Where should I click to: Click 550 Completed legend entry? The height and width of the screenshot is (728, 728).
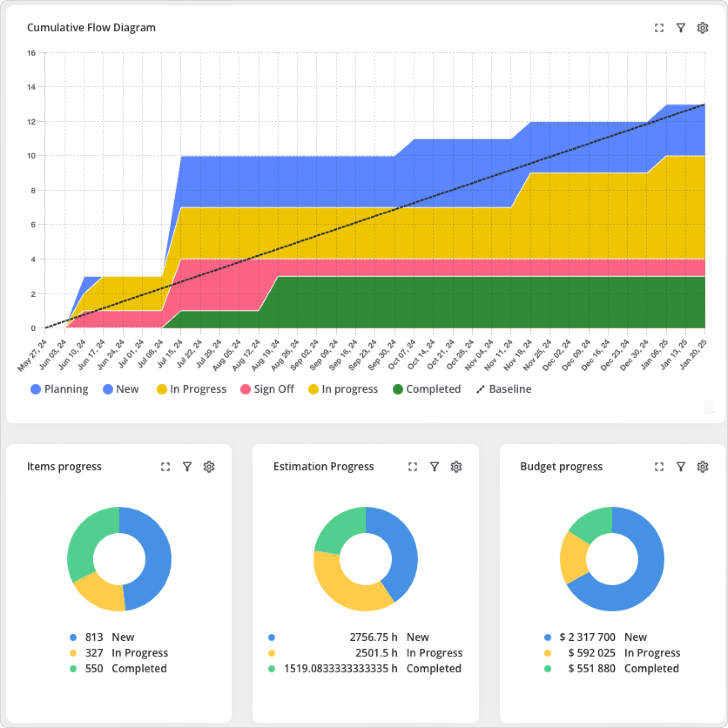[x=118, y=668]
